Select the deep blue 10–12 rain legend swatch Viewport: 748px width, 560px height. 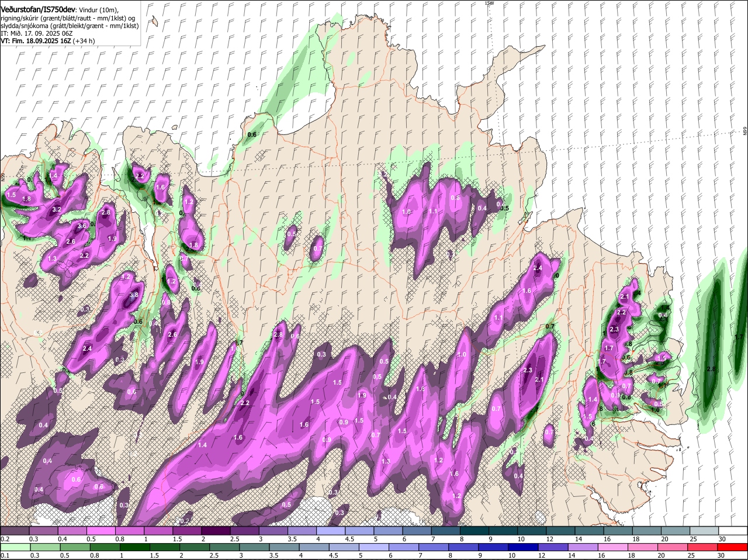click(522, 547)
